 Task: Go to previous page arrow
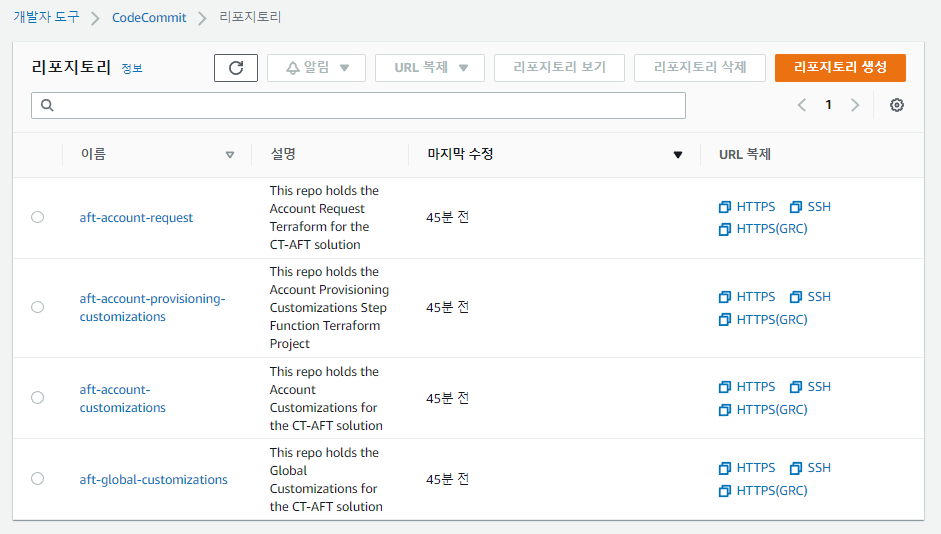tap(802, 105)
